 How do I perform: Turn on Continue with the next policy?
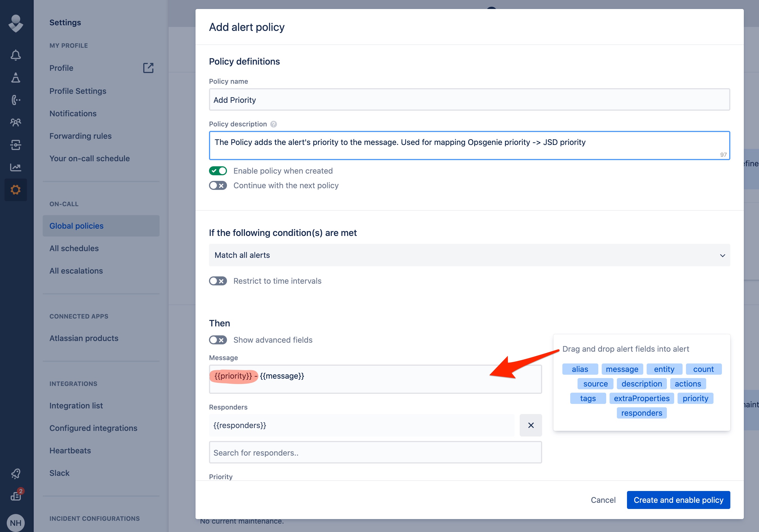point(218,185)
